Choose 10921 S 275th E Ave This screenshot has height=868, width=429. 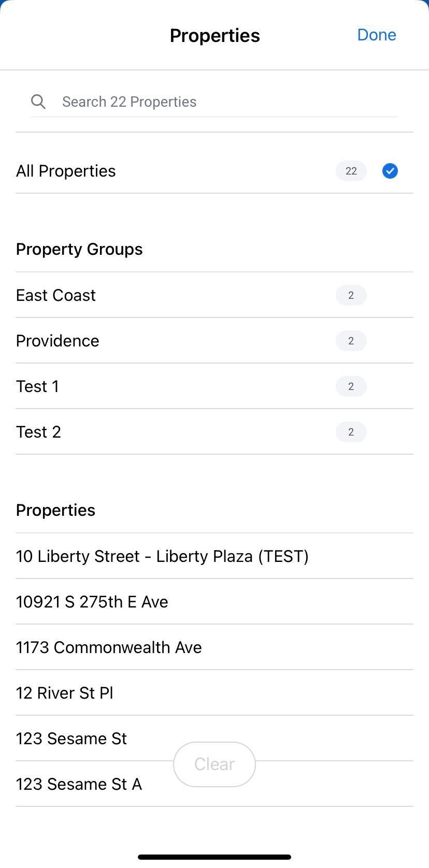(x=92, y=602)
